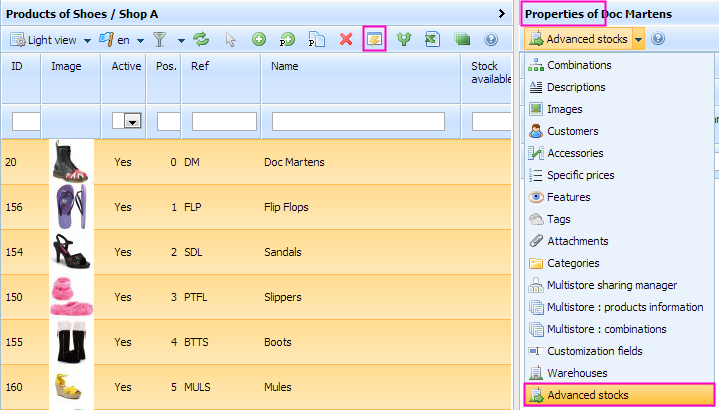
Task: Click the green stacked windows icon
Action: [462, 39]
